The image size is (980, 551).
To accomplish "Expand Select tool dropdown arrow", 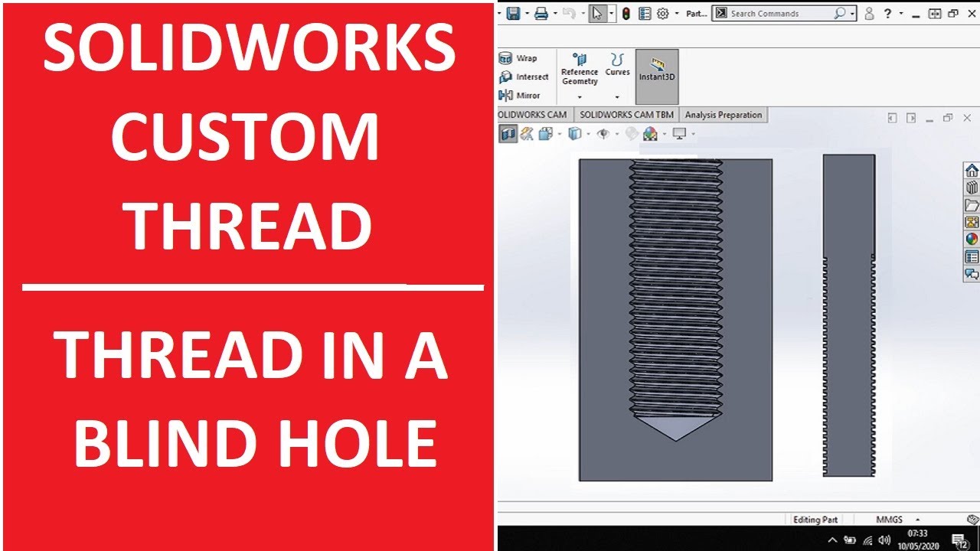I will (611, 14).
